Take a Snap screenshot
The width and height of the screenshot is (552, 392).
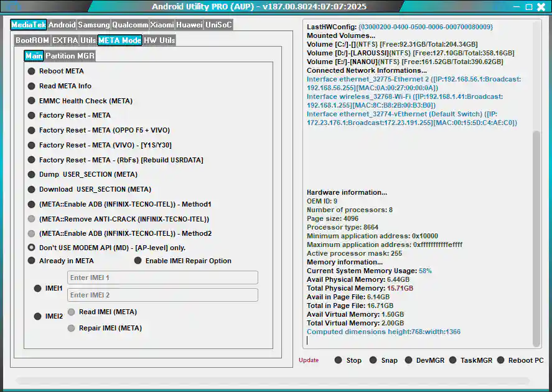[x=384, y=360]
